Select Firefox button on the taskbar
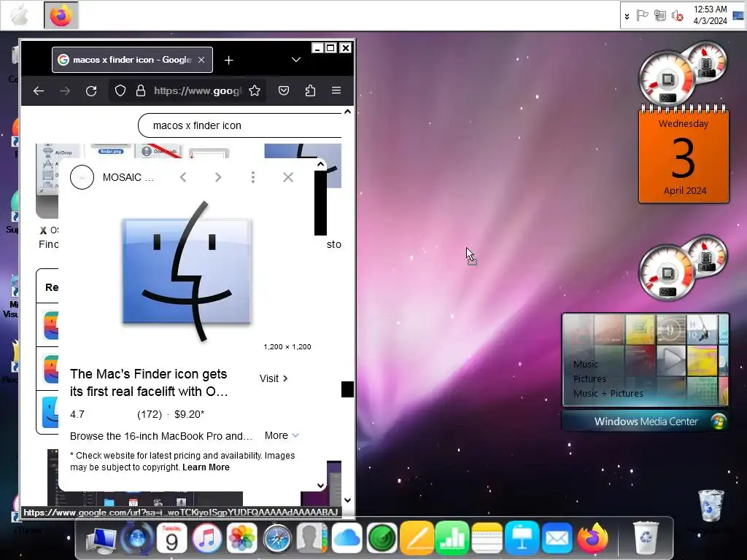This screenshot has height=560, width=747. 61,15
